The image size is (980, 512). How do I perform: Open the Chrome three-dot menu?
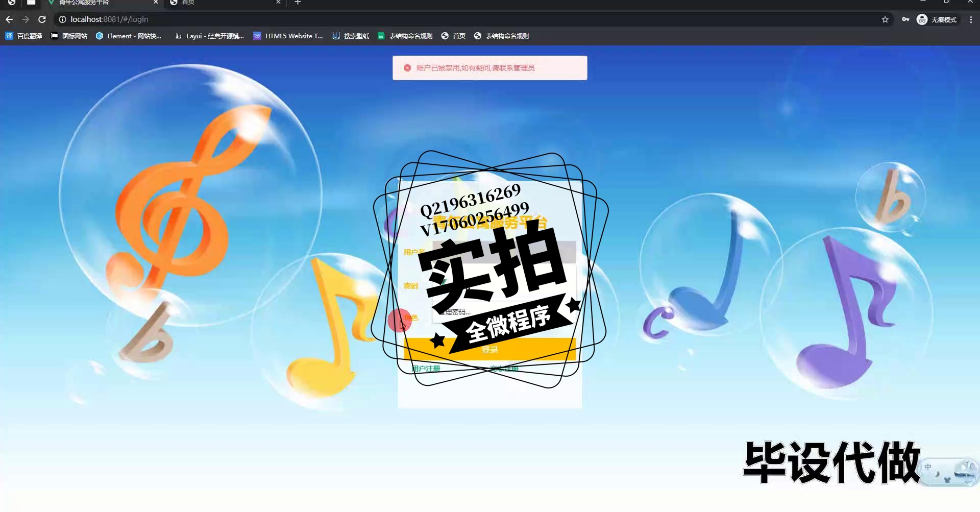[971, 19]
